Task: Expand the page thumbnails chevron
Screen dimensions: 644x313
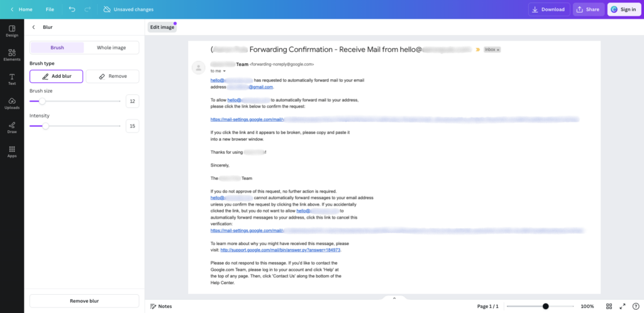Action: (394, 299)
